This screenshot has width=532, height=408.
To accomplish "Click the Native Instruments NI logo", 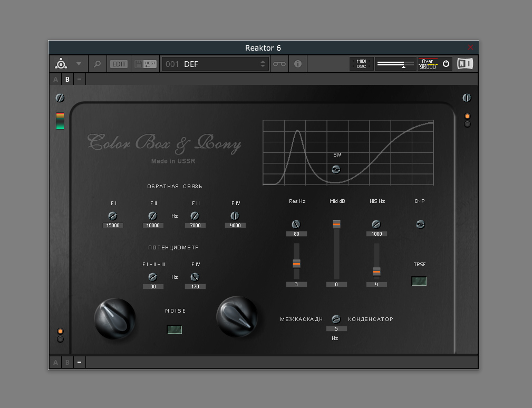I will coord(465,64).
